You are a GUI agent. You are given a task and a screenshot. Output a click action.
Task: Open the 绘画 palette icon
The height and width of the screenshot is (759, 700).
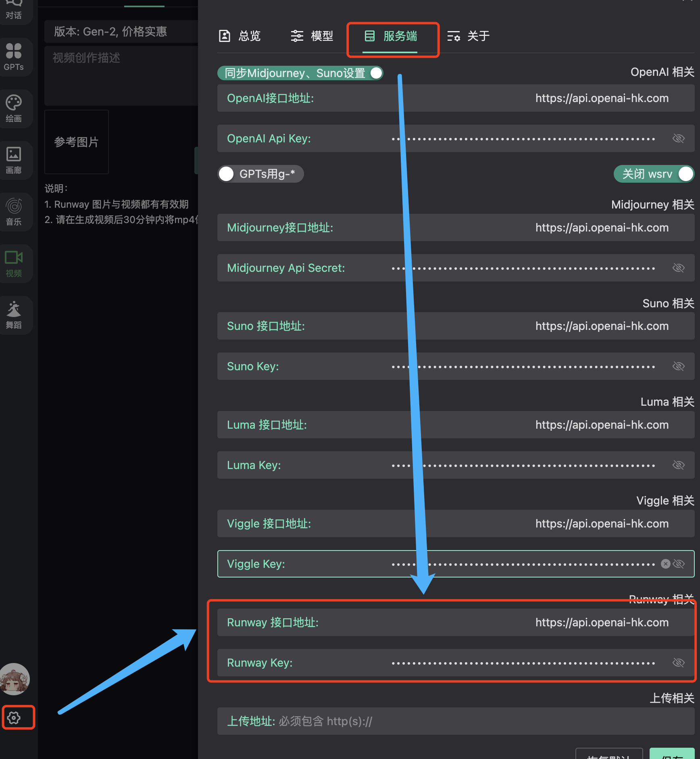[14, 108]
